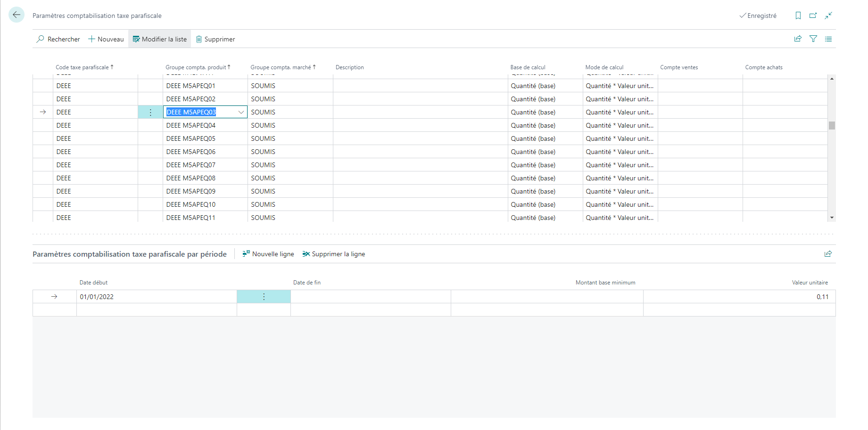Sort by Groupe compta. produit column header

coord(198,67)
